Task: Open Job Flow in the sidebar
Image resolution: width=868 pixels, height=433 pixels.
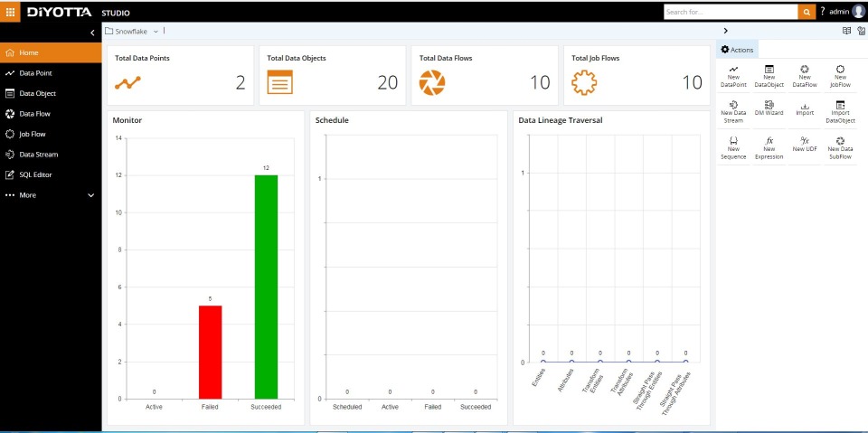Action: pyautogui.click(x=51, y=134)
